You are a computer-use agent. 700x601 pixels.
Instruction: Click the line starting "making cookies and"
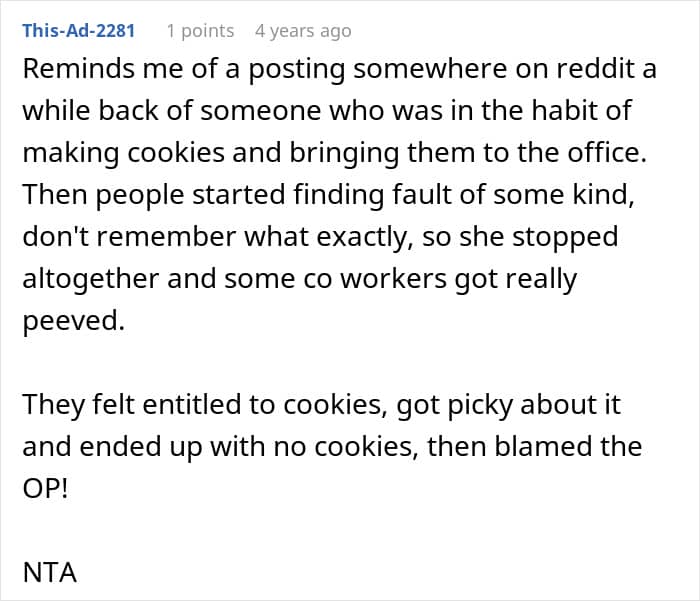pyautogui.click(x=328, y=154)
